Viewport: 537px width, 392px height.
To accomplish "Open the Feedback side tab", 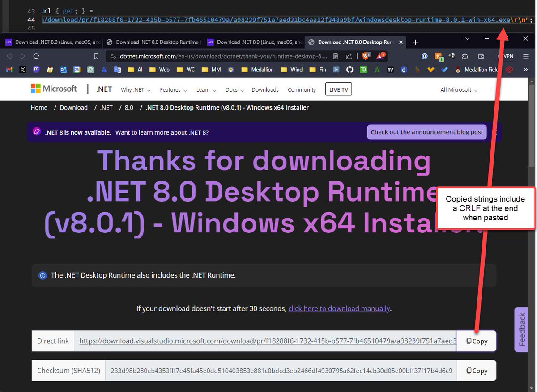I will pos(521,329).
